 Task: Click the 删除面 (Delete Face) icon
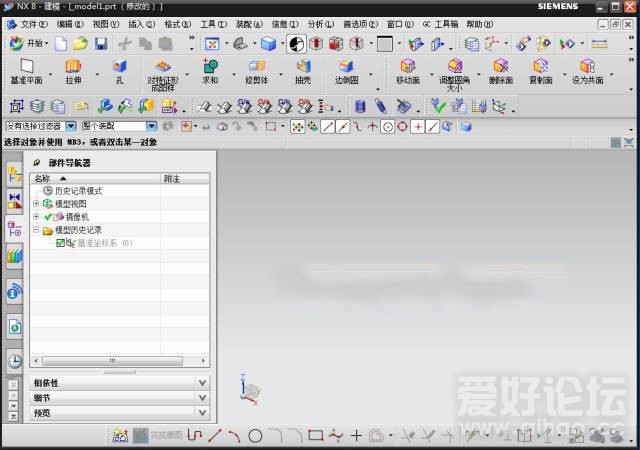coord(500,67)
